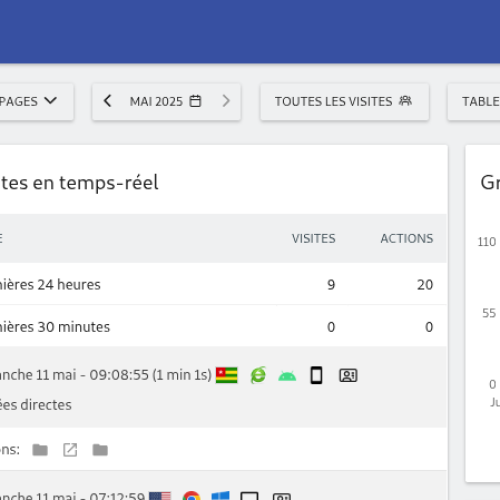This screenshot has height=500, width=500.
Task: Click the Windows operating system icon
Action: pyautogui.click(x=220, y=496)
